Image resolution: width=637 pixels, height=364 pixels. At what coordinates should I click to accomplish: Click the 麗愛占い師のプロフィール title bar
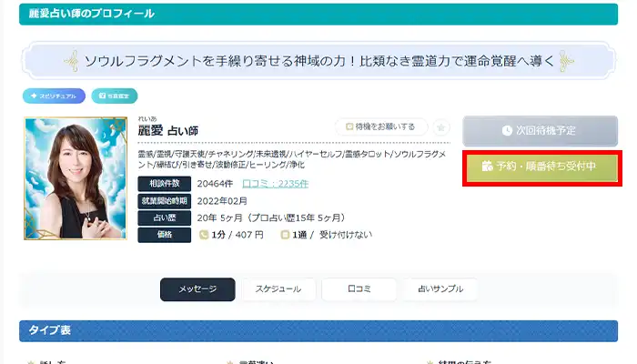318,15
